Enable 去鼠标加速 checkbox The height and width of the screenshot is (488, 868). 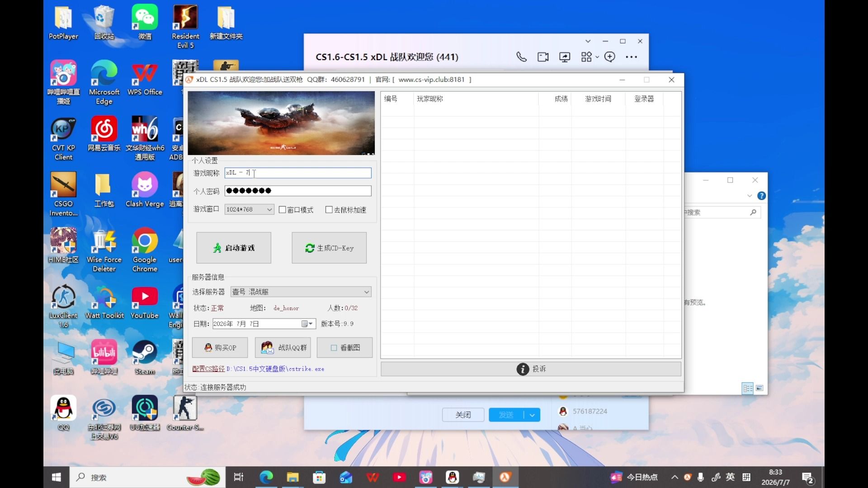(329, 210)
